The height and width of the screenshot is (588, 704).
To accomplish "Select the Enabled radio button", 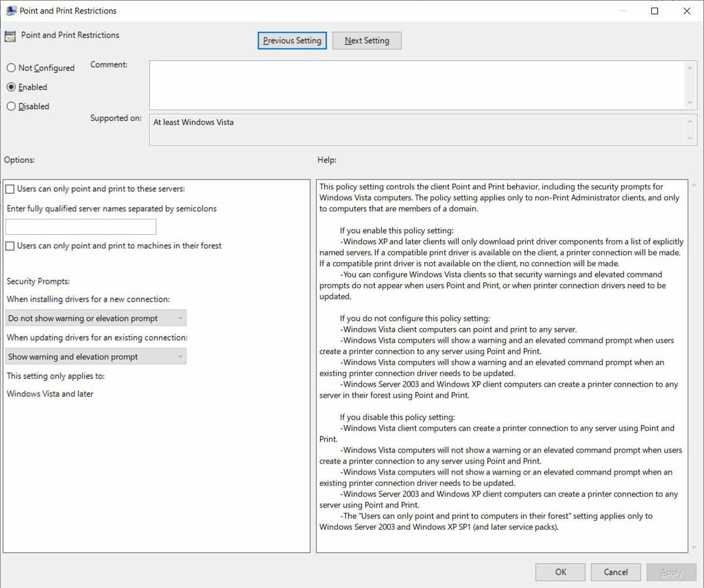I will tap(11, 87).
